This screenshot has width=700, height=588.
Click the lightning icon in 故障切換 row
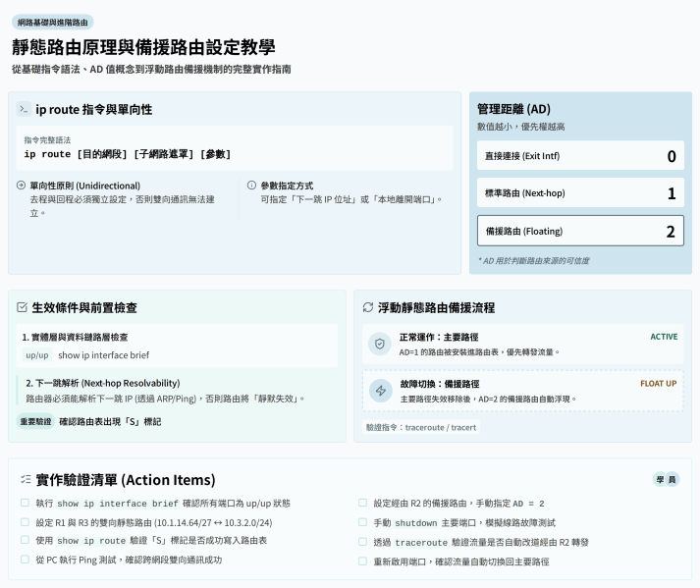[x=380, y=391]
